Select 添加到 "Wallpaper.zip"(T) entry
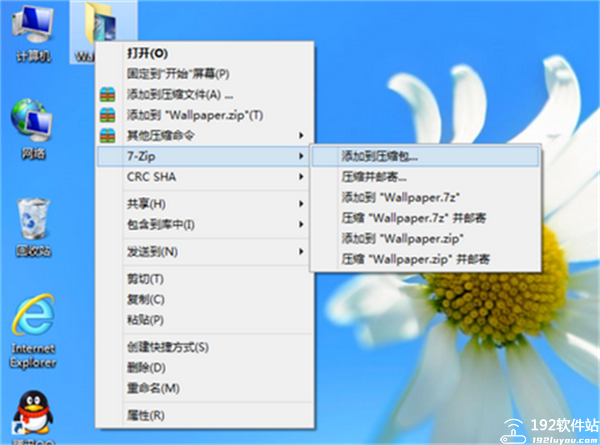Viewport: 600px width, 445px height. point(205,115)
